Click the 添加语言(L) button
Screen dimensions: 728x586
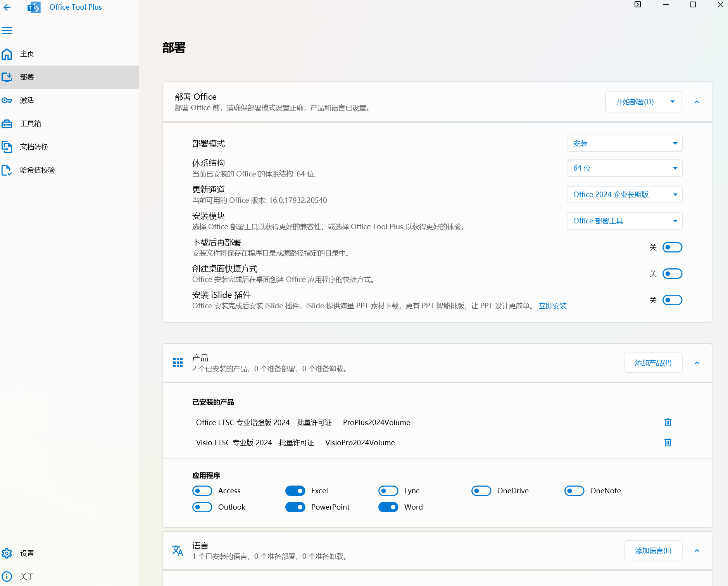(x=653, y=551)
